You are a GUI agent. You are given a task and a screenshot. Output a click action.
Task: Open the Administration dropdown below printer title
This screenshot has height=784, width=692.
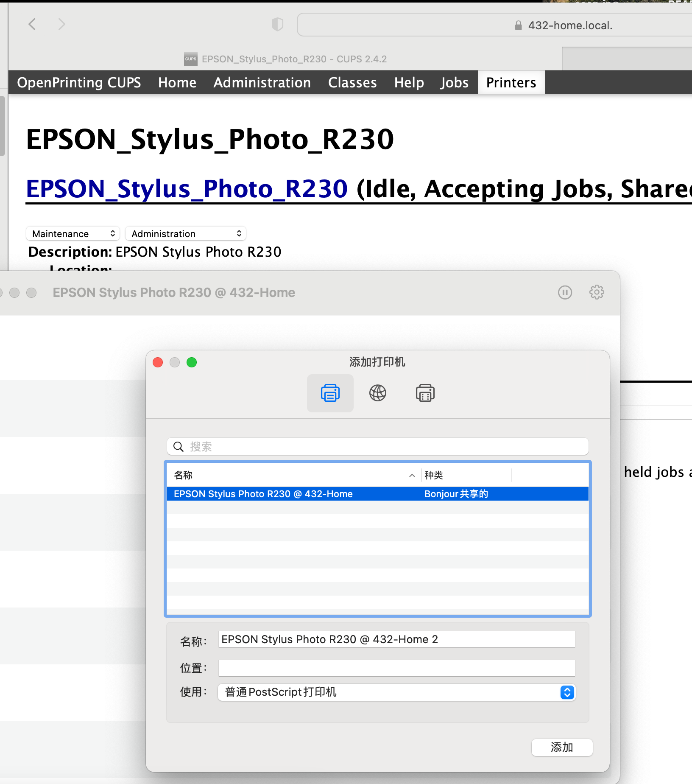point(186,233)
